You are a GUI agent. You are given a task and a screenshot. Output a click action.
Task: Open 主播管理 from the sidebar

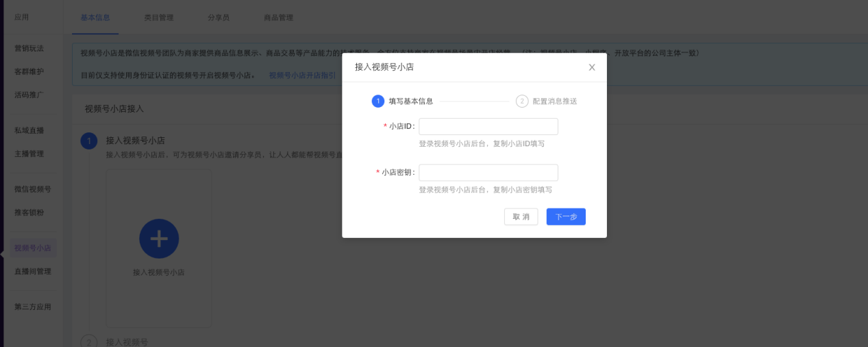(29, 154)
